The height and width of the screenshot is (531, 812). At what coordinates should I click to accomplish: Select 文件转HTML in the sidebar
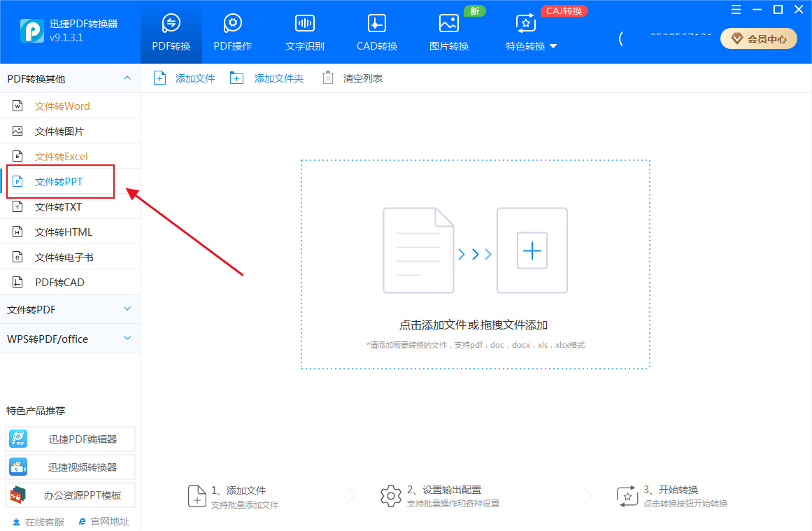[71, 232]
